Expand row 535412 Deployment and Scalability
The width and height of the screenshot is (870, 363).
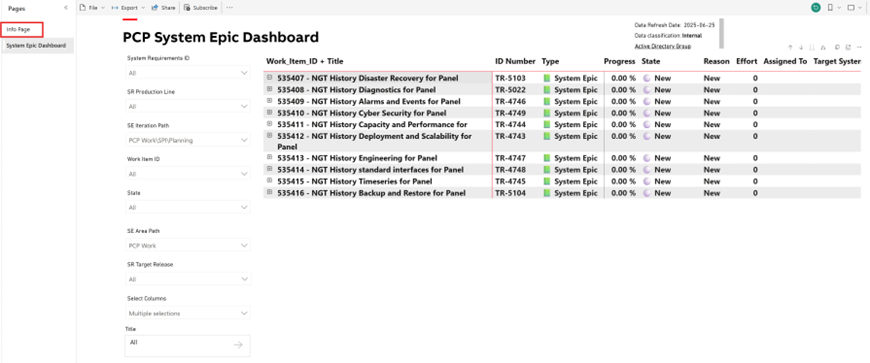pos(270,135)
